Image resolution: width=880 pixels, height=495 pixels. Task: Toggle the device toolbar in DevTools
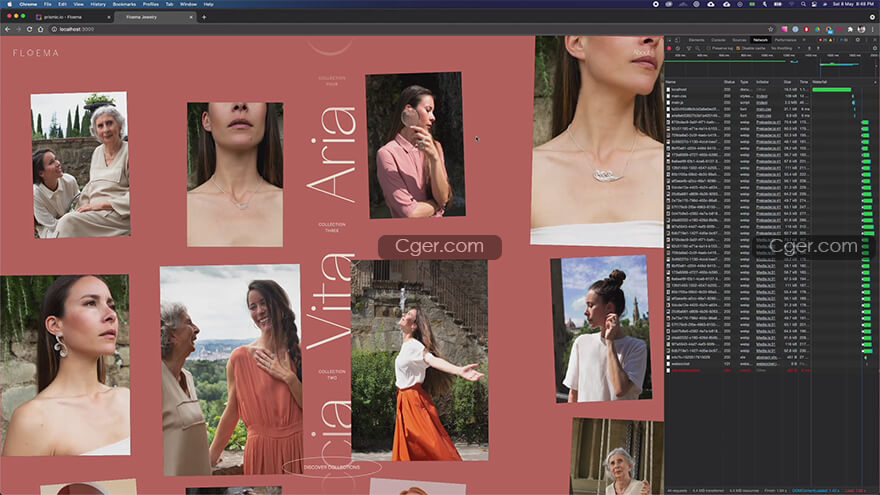coord(677,40)
